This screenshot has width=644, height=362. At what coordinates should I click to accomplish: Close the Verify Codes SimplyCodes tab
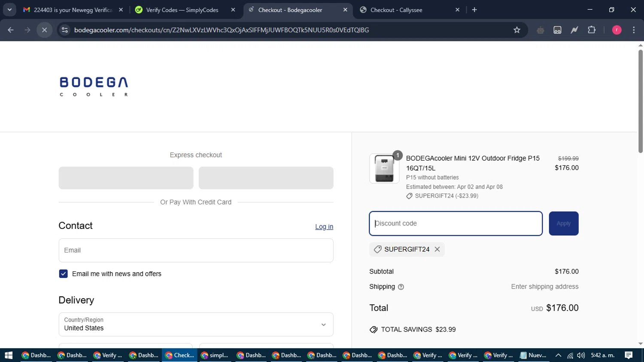233,9
